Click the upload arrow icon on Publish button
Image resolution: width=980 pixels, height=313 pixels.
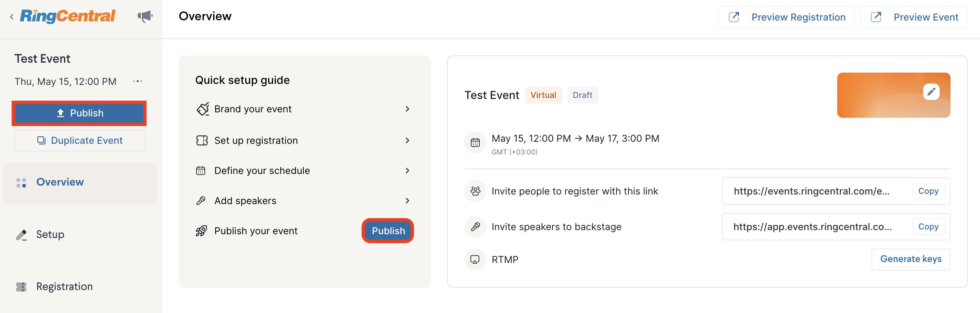point(61,113)
